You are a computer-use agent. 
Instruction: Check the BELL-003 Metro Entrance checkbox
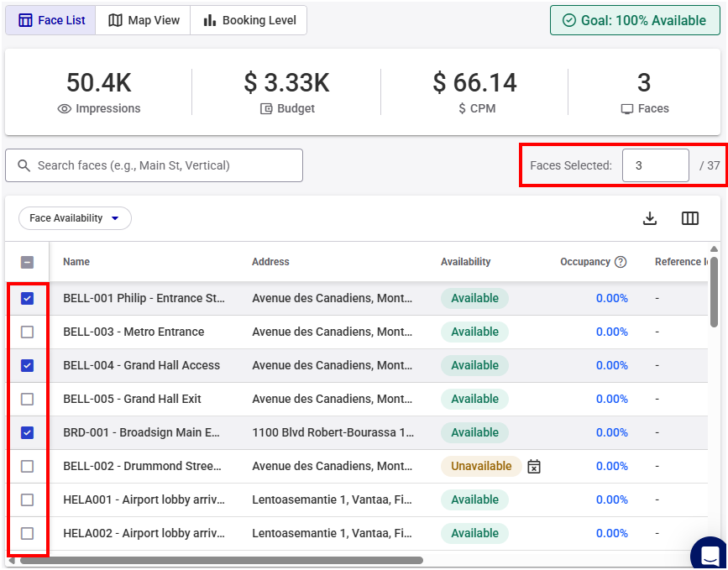27,332
